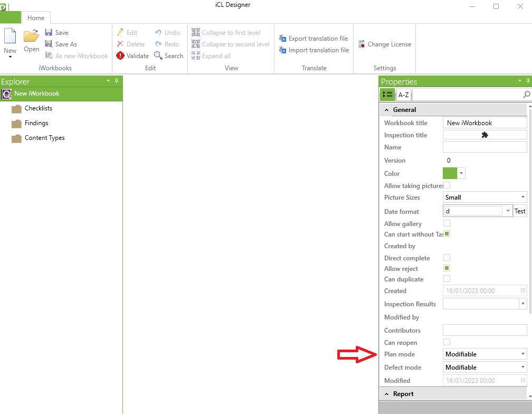532x414 pixels.
Task: Open the Picture Sizes dropdown
Action: click(522, 197)
